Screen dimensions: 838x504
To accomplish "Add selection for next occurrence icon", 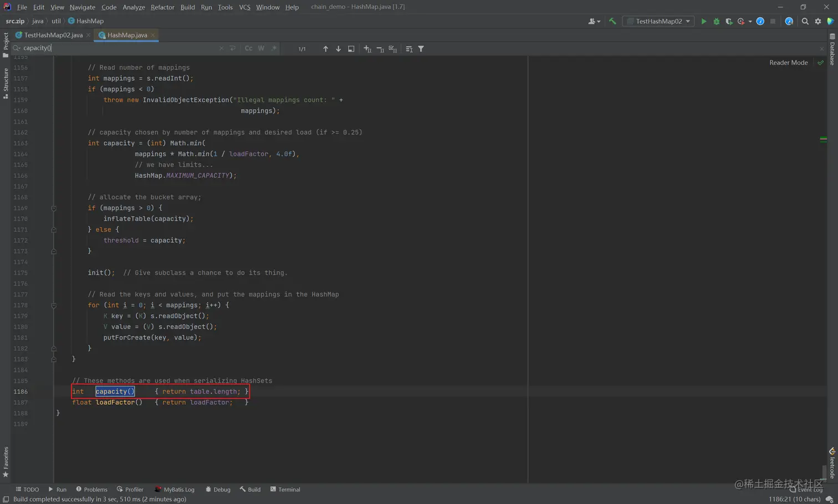I will pyautogui.click(x=367, y=49).
